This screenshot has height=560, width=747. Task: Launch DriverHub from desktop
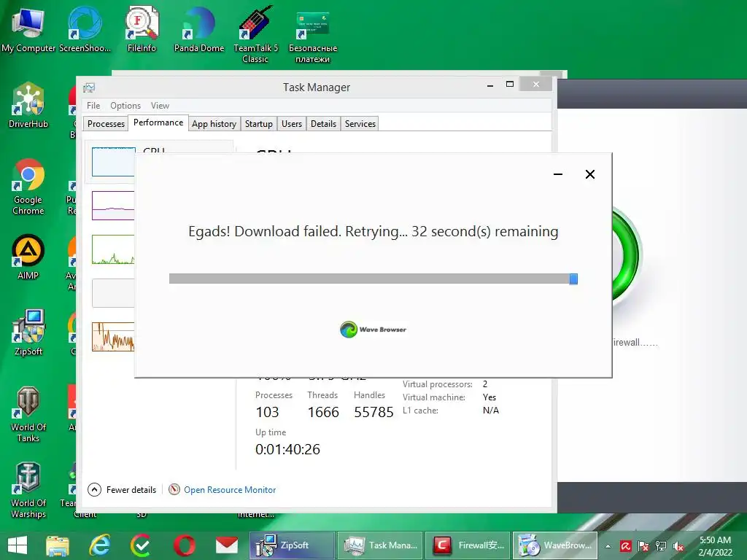click(28, 106)
